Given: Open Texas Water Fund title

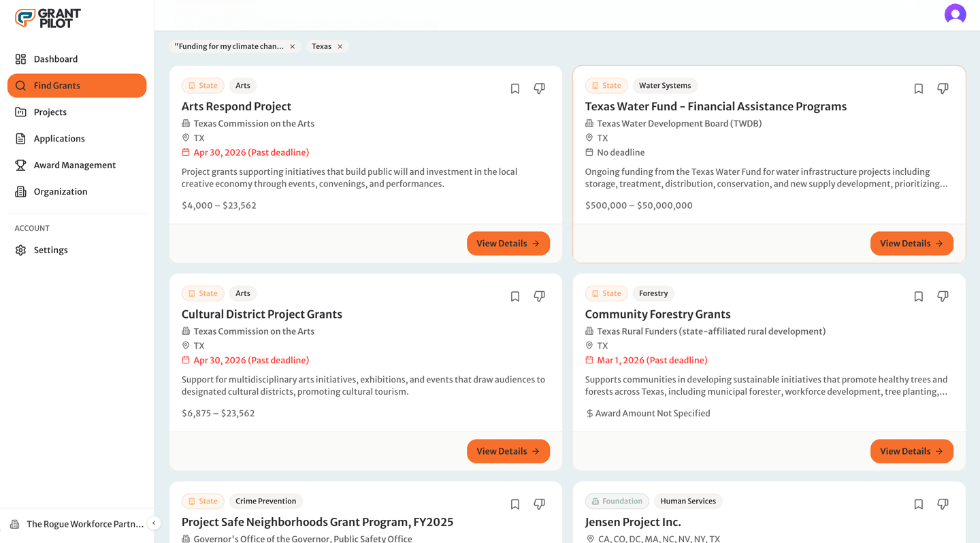Looking at the screenshot, I should click(716, 107).
